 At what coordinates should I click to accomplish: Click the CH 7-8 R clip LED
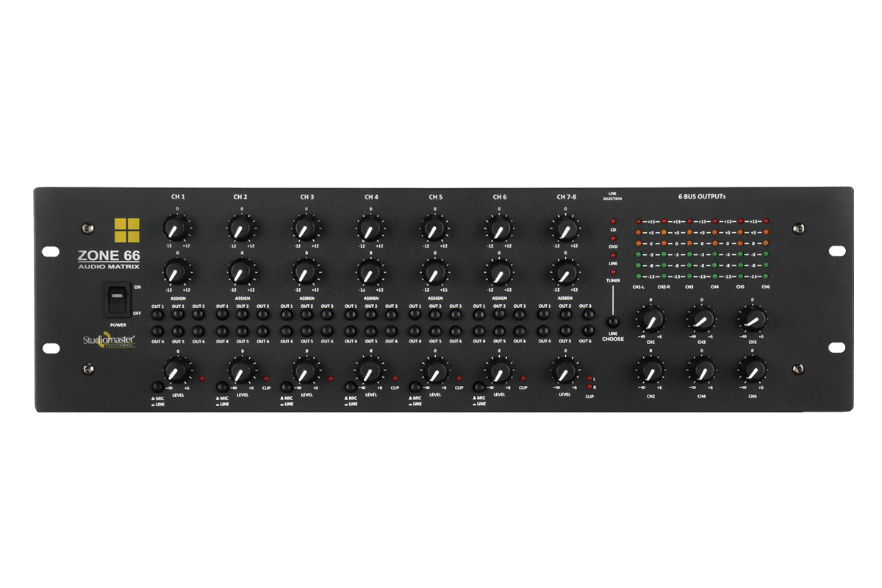[588, 387]
